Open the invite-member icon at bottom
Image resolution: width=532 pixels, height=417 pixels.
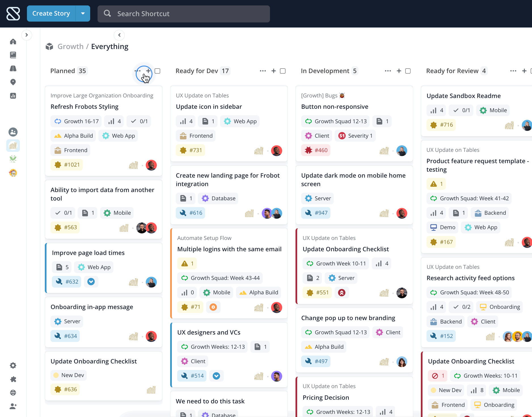[x=13, y=406]
